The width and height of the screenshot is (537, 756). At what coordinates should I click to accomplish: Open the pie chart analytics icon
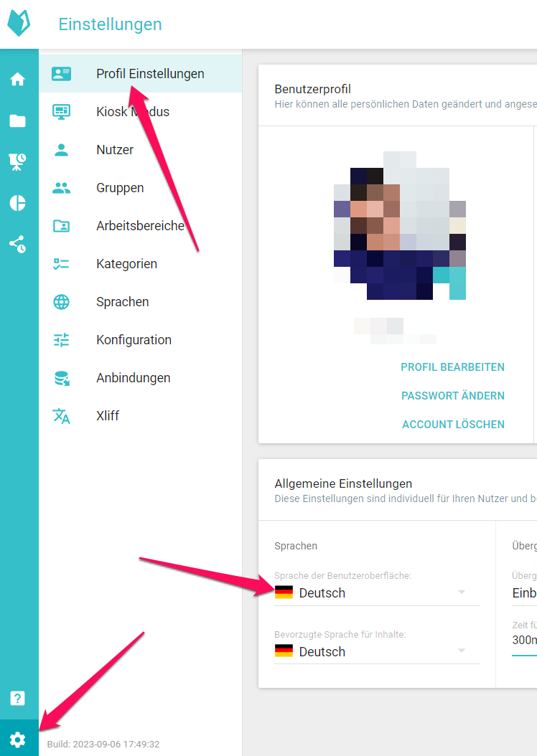[18, 203]
